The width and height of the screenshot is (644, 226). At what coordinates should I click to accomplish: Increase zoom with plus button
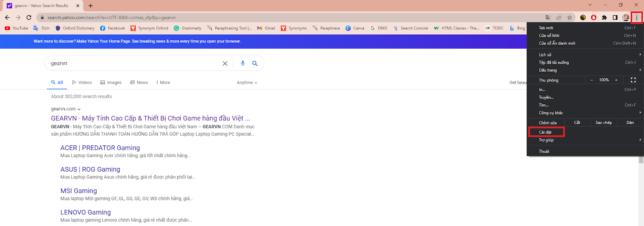click(616, 80)
